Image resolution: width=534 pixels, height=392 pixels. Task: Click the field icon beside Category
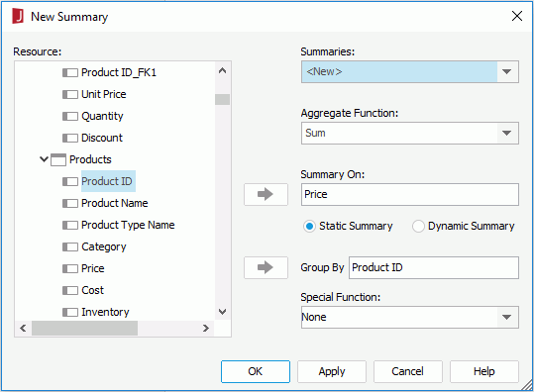tap(70, 246)
